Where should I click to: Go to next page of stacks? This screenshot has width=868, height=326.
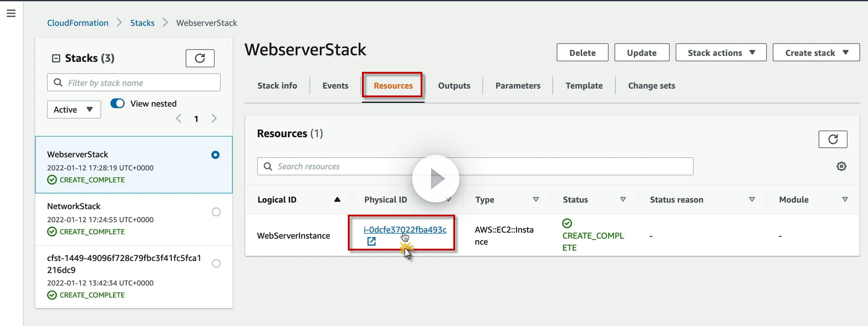pyautogui.click(x=214, y=119)
